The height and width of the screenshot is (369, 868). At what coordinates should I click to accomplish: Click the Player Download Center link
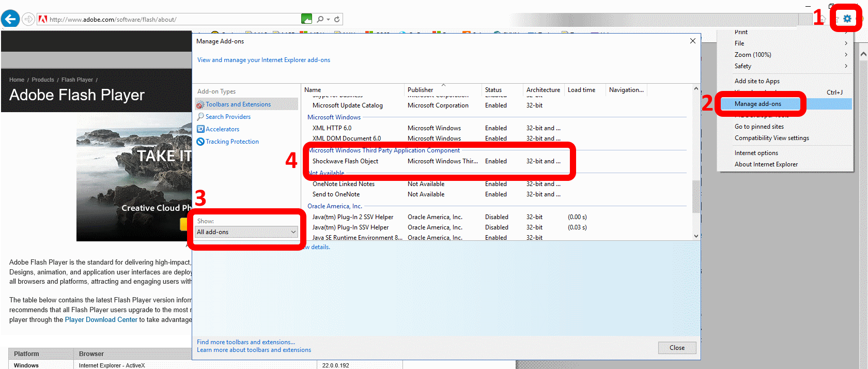101,320
